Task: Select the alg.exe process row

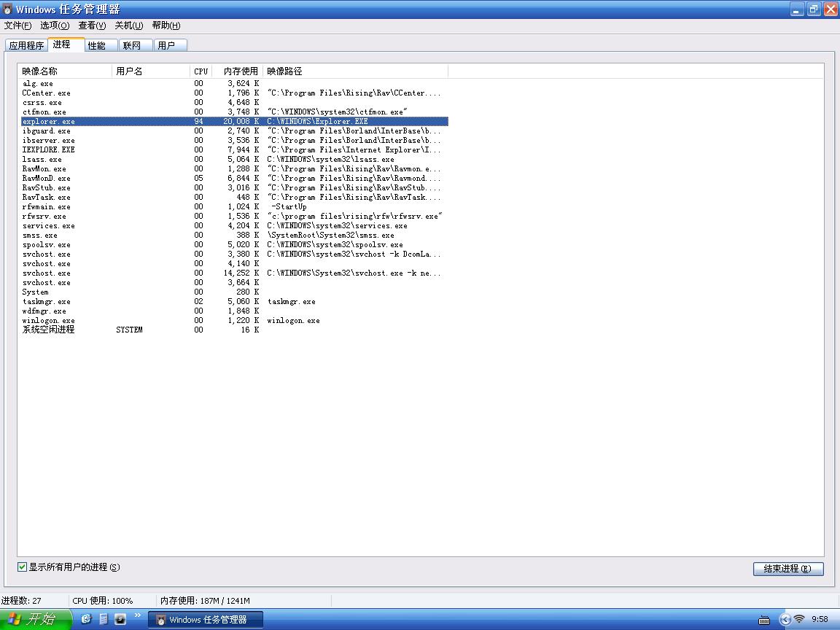Action: click(x=235, y=84)
